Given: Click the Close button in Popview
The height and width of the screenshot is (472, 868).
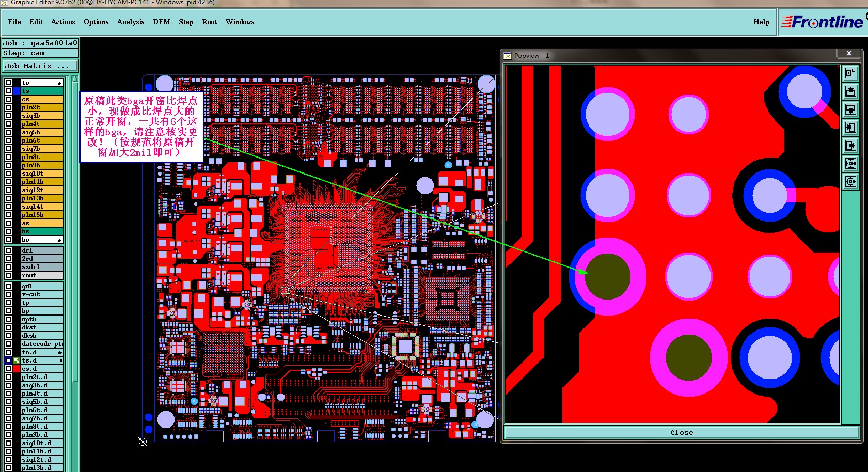Looking at the screenshot, I should coord(682,433).
